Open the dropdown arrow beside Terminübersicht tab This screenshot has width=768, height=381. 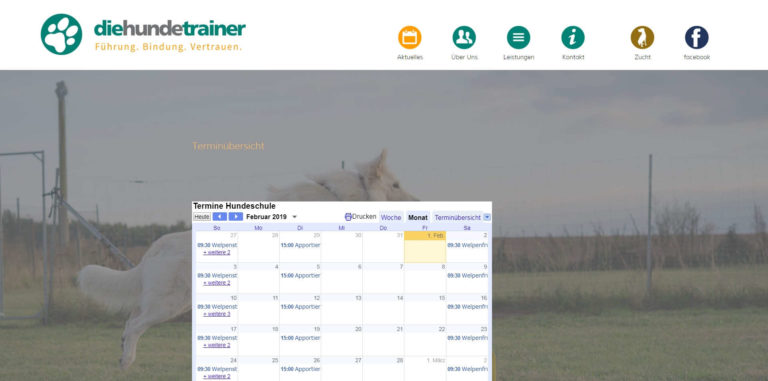487,217
